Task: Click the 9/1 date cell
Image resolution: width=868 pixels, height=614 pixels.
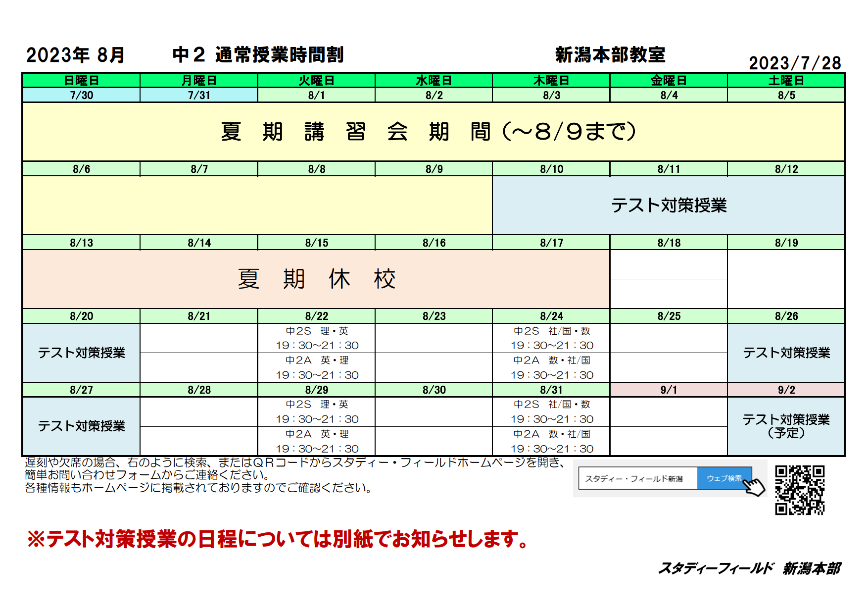Action: pyautogui.click(x=669, y=390)
